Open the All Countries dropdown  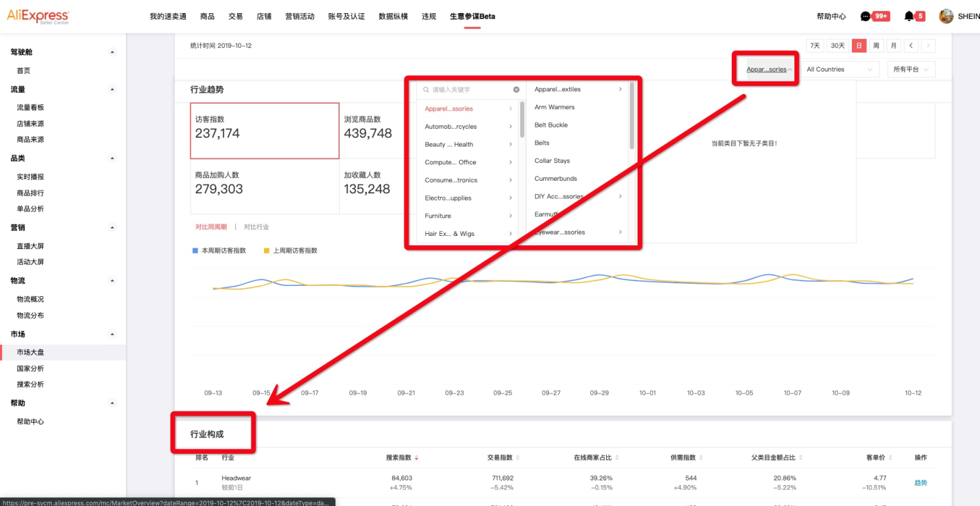coord(839,70)
